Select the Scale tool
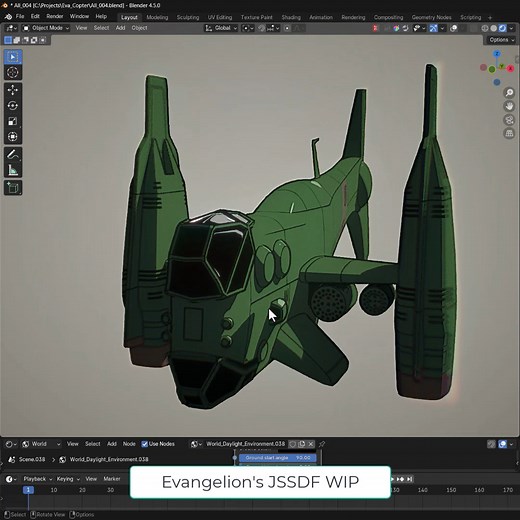520x520 pixels. coord(13,121)
